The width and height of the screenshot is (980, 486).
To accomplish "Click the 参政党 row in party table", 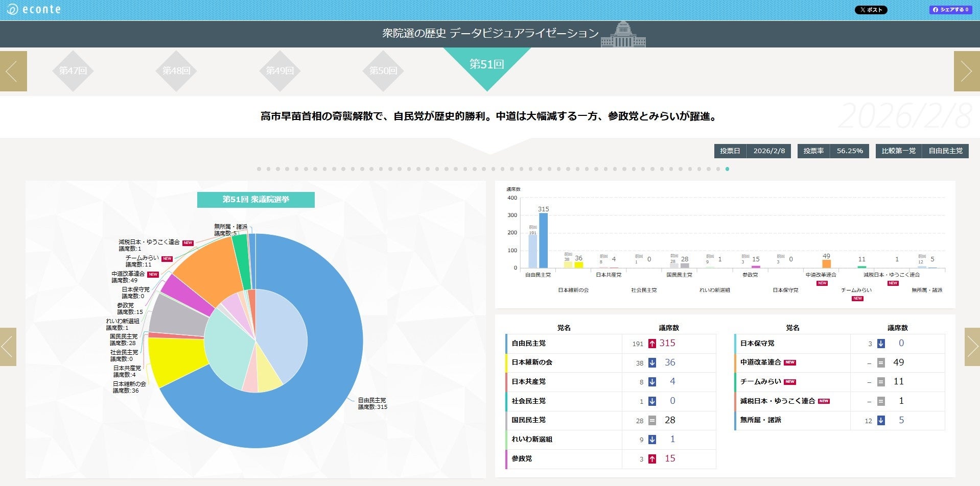I will pos(611,459).
